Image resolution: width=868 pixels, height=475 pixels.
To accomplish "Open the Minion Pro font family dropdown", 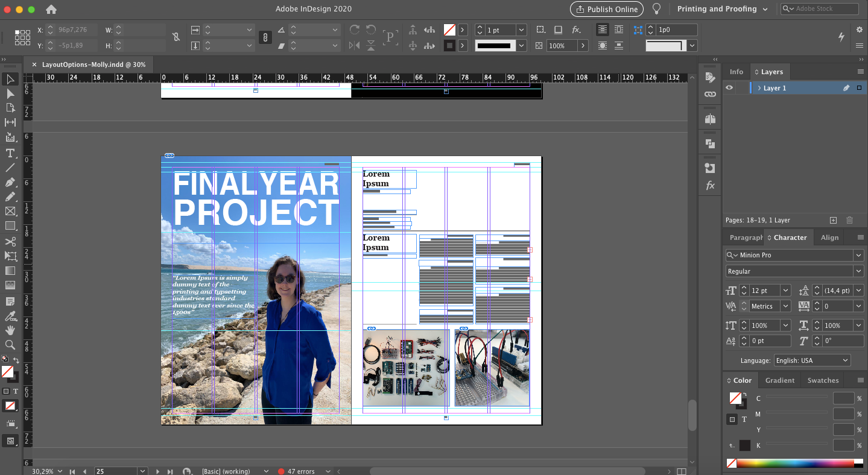I will (858, 255).
